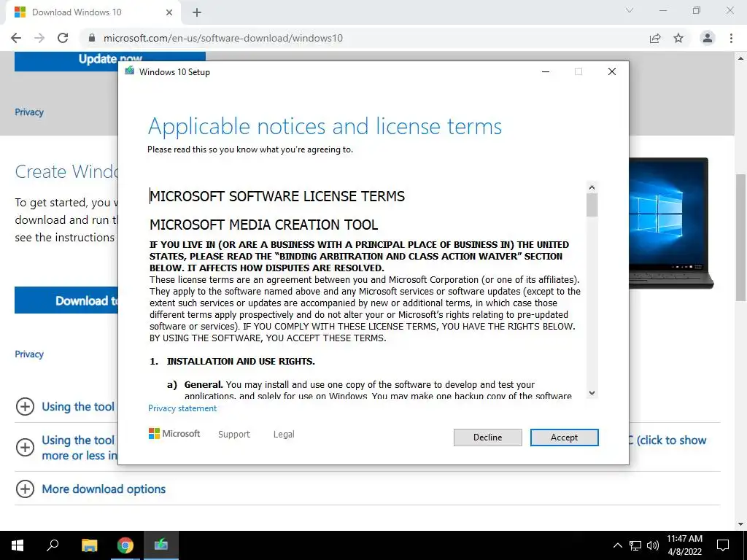The width and height of the screenshot is (747, 560).
Task: Open the volume control tray icon
Action: coord(653,545)
